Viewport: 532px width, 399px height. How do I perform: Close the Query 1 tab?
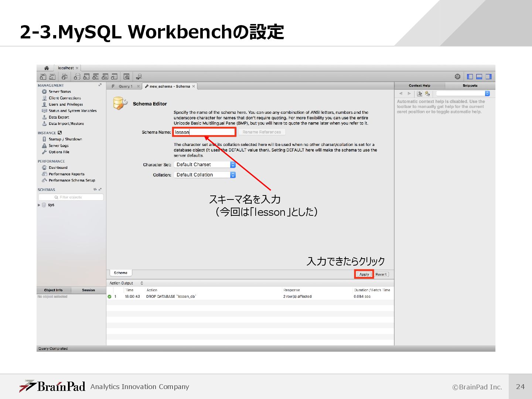pyautogui.click(x=138, y=86)
